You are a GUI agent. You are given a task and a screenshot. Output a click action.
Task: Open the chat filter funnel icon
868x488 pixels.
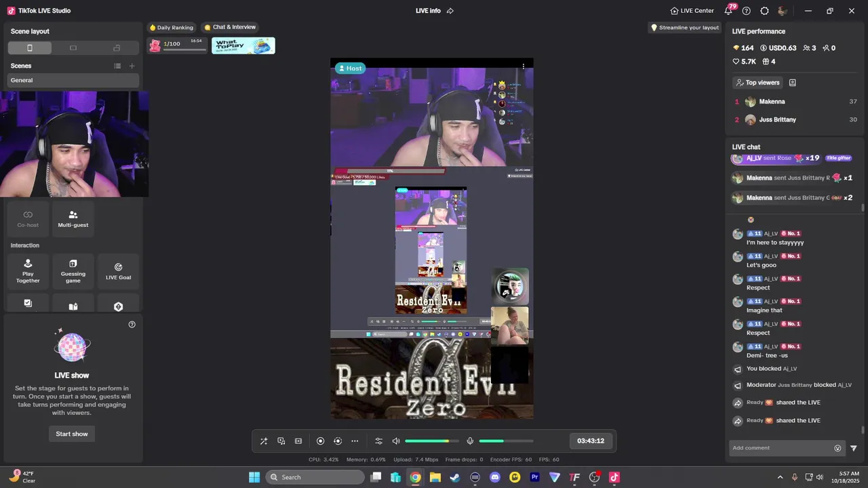pyautogui.click(x=854, y=448)
